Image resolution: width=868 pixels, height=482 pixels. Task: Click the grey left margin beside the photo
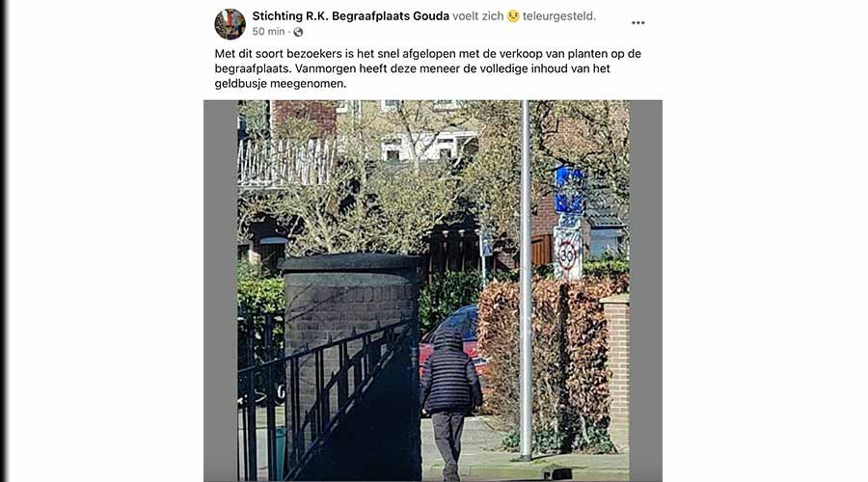click(x=221, y=290)
